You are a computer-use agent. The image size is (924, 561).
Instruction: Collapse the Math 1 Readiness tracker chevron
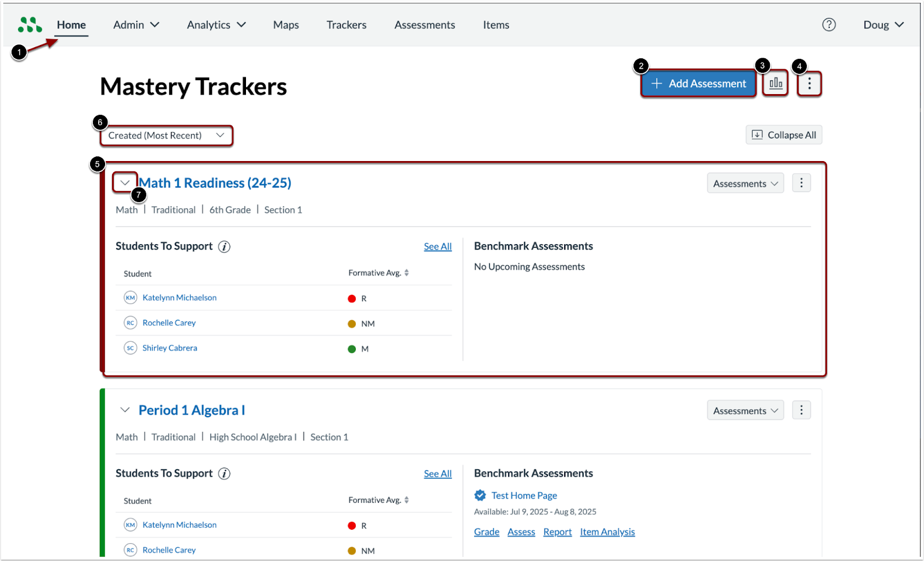[x=125, y=182]
